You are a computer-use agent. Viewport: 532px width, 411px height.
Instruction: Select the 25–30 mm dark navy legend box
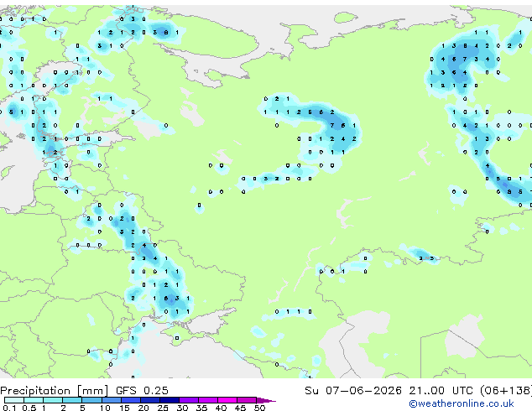pyautogui.click(x=170, y=400)
